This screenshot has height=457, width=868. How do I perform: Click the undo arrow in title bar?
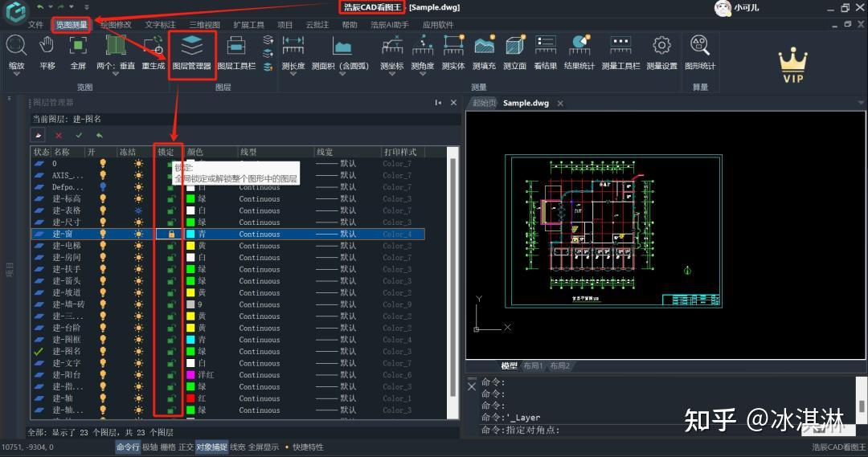(40, 6)
